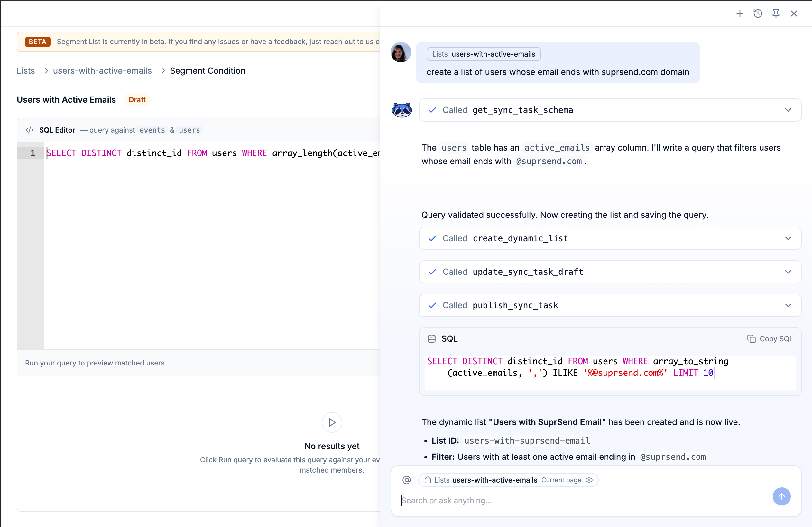
Task: Expand the create_dynamic_list call
Action: tap(610, 238)
